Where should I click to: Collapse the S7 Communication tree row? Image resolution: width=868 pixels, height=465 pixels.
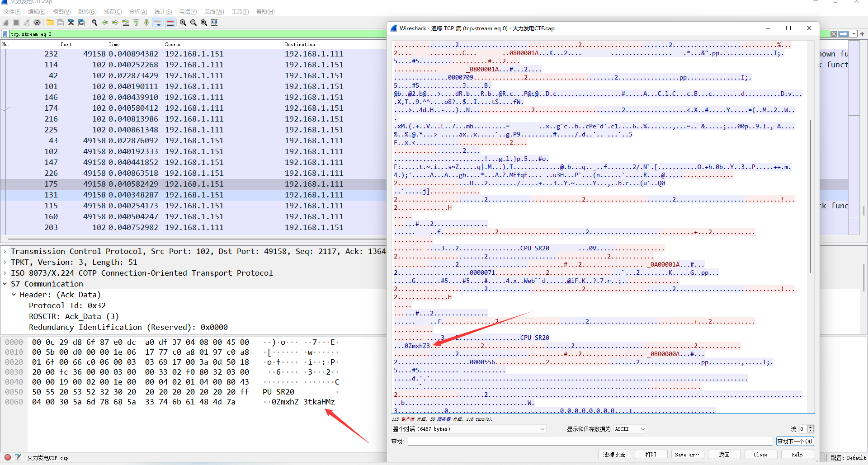point(5,284)
